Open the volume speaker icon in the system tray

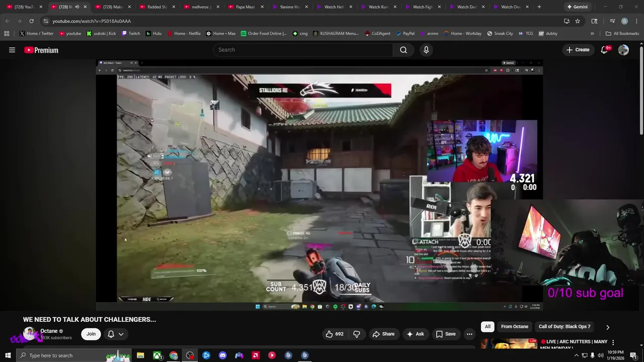click(600, 355)
